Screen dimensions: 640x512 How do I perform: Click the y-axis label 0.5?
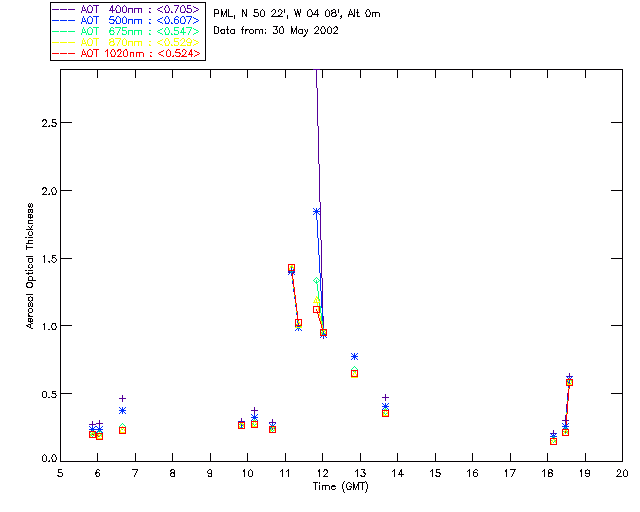(x=49, y=394)
